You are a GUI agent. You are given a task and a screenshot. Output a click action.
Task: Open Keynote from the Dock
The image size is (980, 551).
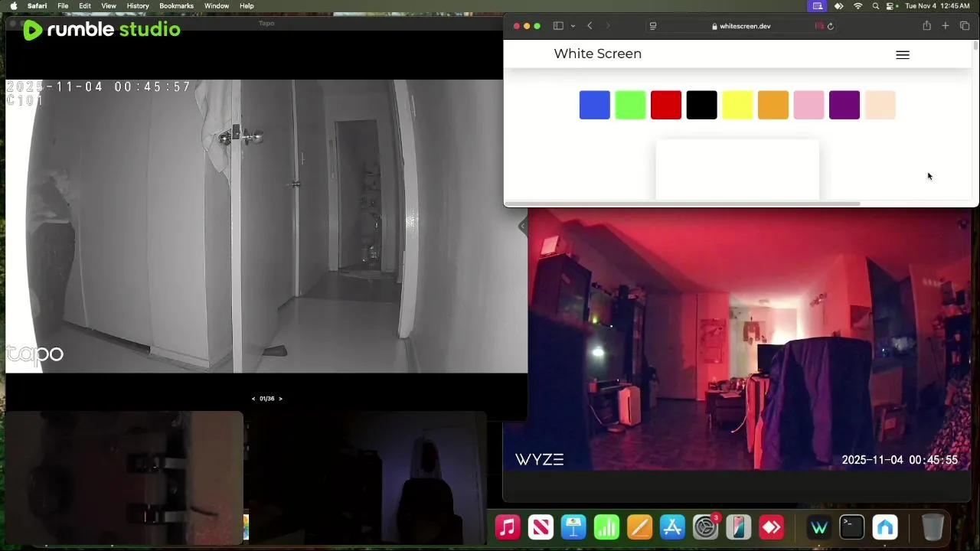click(x=573, y=527)
